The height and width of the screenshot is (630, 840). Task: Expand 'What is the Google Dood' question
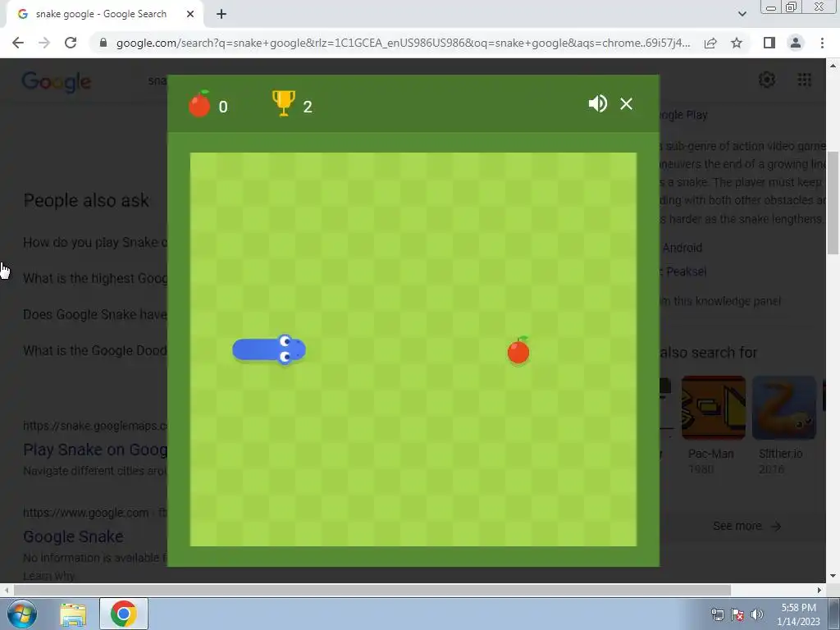(x=95, y=350)
